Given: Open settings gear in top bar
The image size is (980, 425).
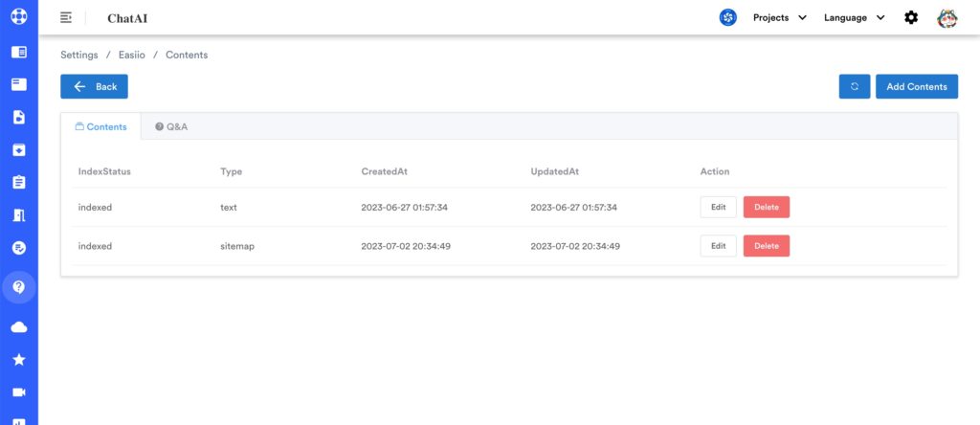Looking at the screenshot, I should tap(911, 17).
